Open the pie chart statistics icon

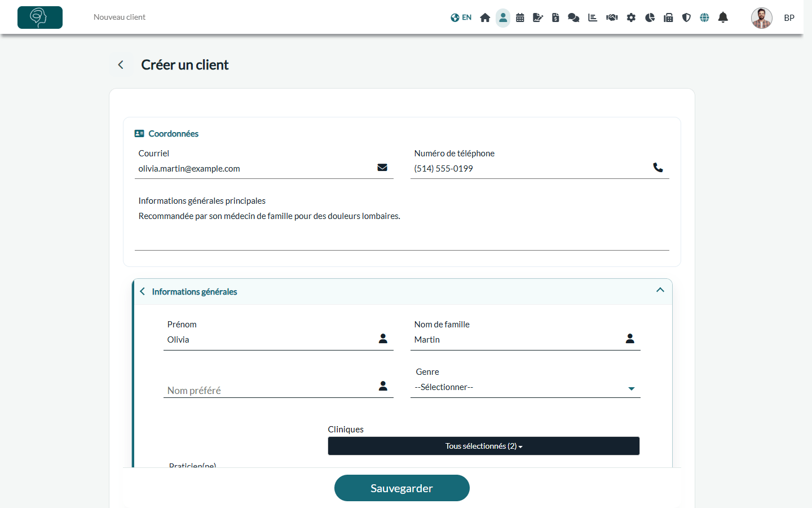pos(650,17)
